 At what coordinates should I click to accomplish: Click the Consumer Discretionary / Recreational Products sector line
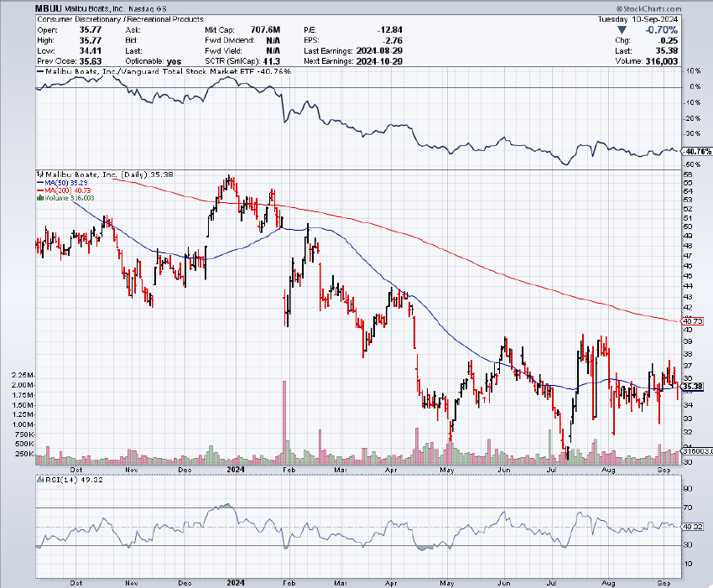click(x=120, y=19)
